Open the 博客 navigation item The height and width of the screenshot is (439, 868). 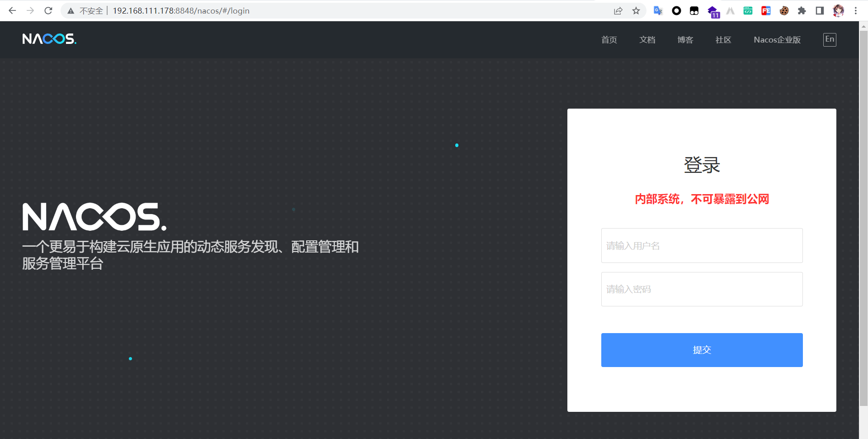tap(685, 40)
